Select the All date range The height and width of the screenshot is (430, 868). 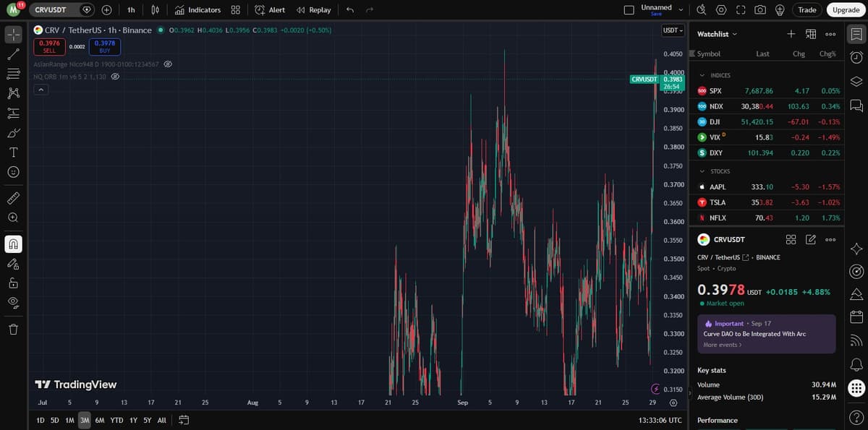161,420
